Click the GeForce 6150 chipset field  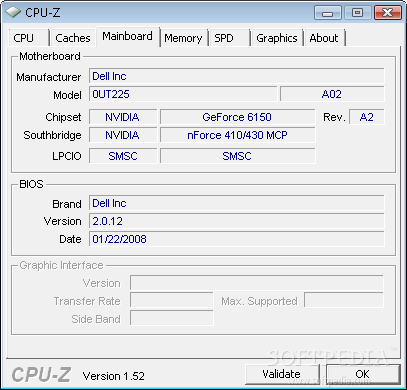pos(237,117)
